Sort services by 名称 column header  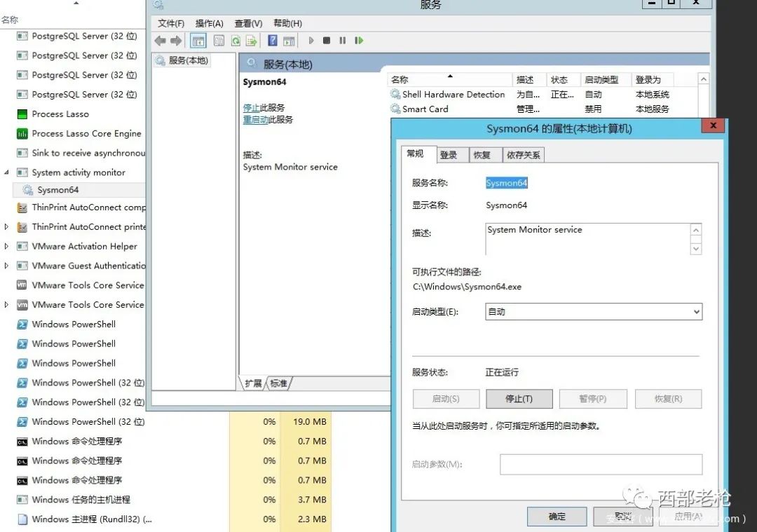point(449,80)
